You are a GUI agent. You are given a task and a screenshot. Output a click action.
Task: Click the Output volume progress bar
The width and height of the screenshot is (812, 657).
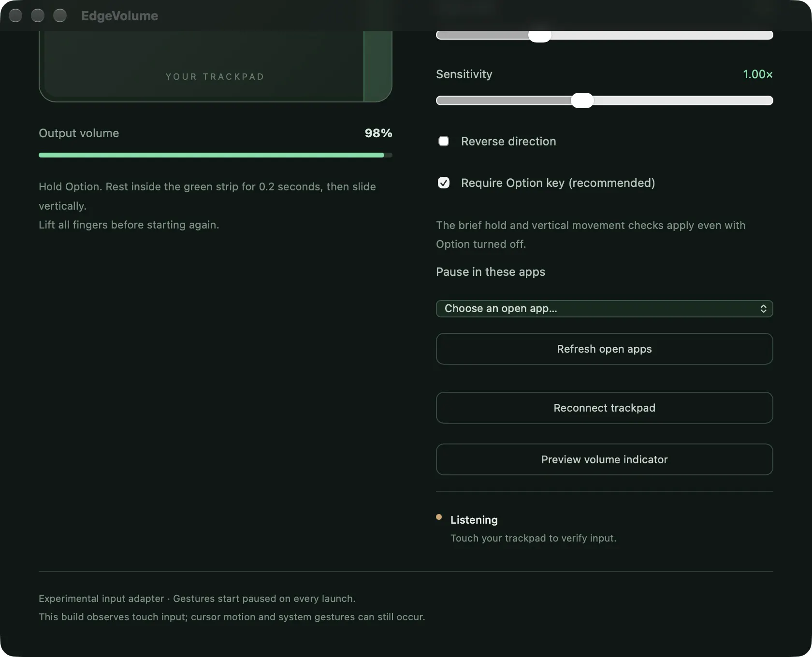pyautogui.click(x=215, y=155)
